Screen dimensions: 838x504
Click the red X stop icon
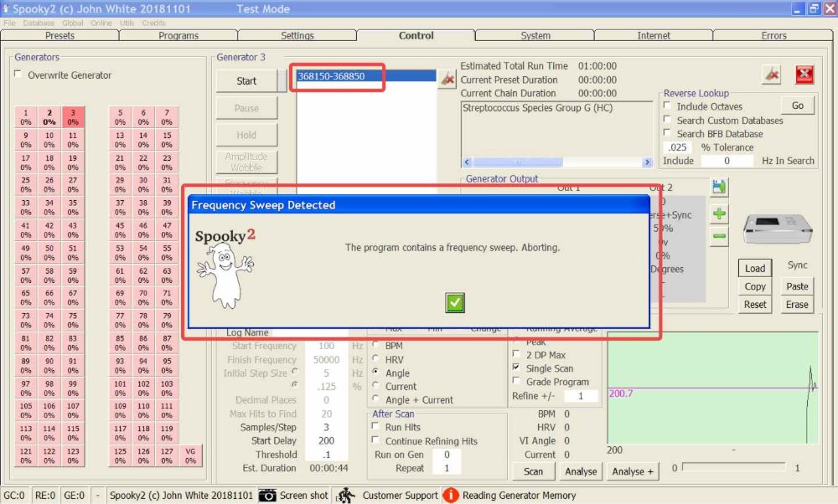pyautogui.click(x=804, y=75)
